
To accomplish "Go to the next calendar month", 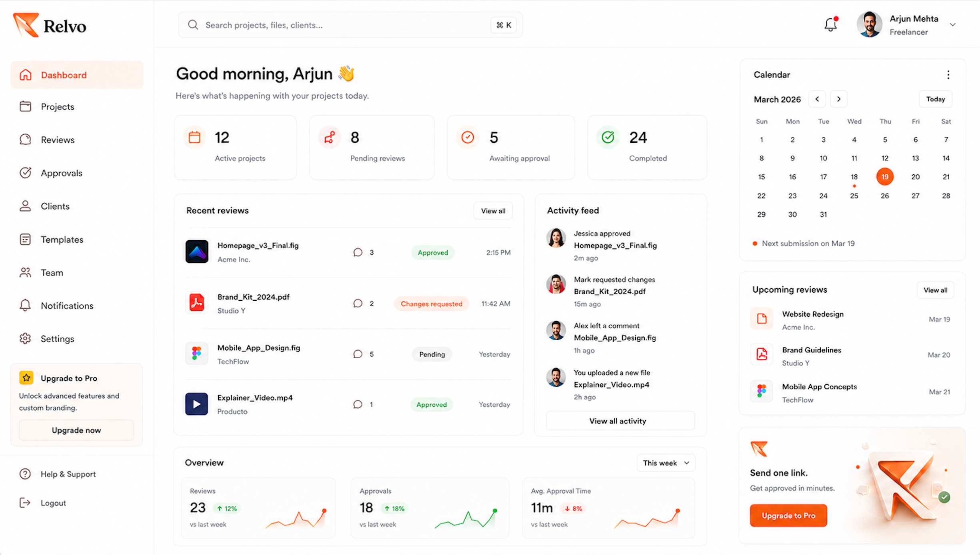I will (839, 99).
